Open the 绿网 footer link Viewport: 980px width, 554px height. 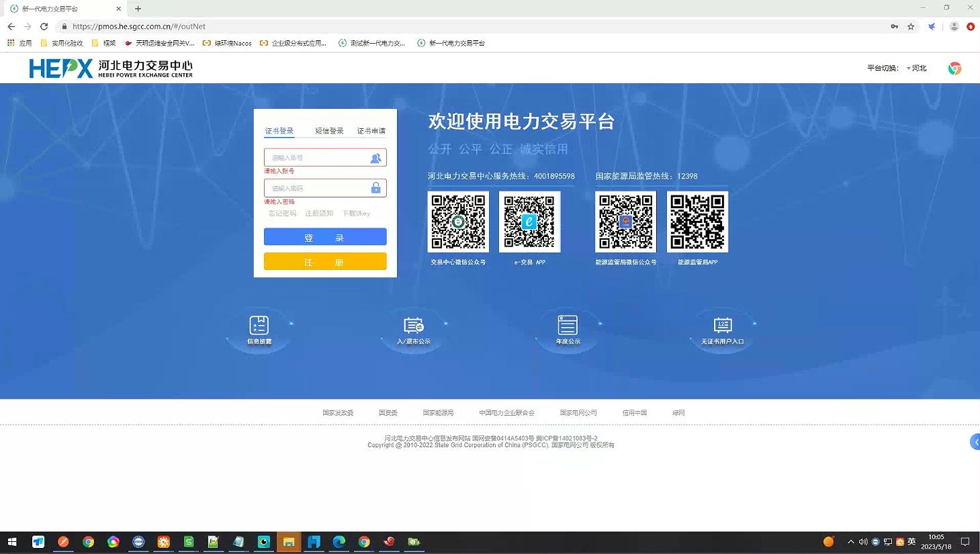(678, 413)
